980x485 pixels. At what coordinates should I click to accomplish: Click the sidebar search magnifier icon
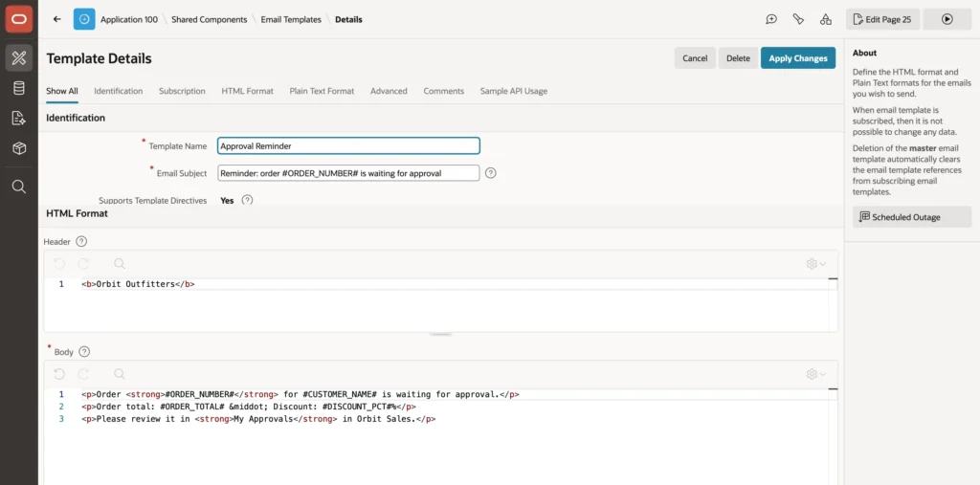pos(19,187)
